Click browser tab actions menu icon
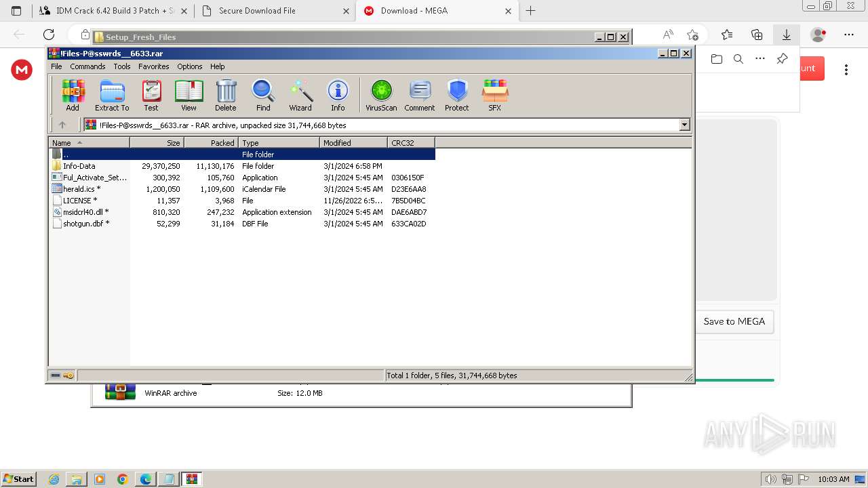The width and height of the screenshot is (868, 488). click(16, 11)
